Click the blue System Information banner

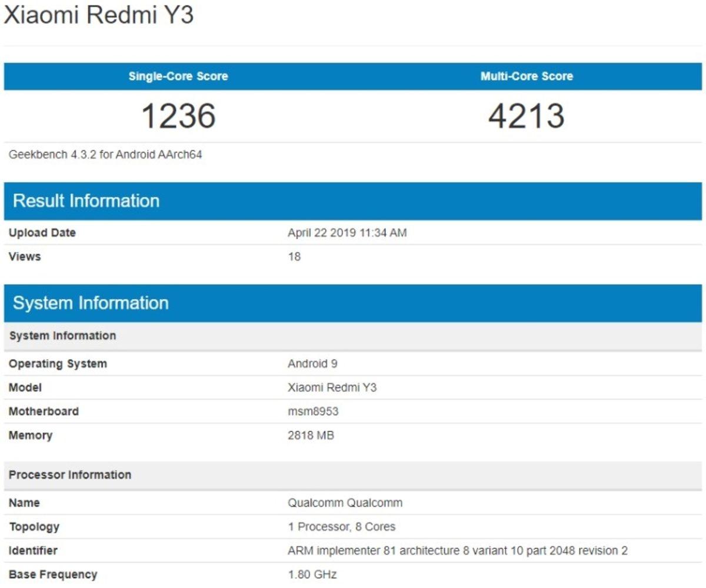[88, 303]
